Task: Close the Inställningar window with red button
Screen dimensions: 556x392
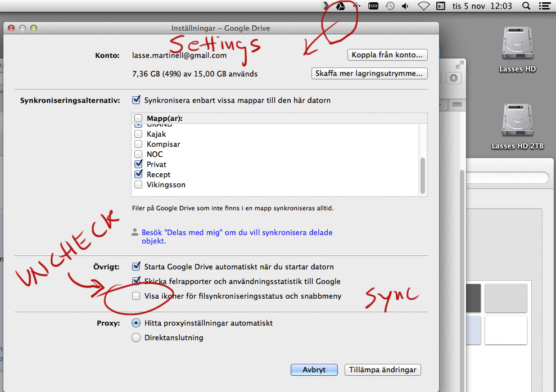Action: (11, 28)
